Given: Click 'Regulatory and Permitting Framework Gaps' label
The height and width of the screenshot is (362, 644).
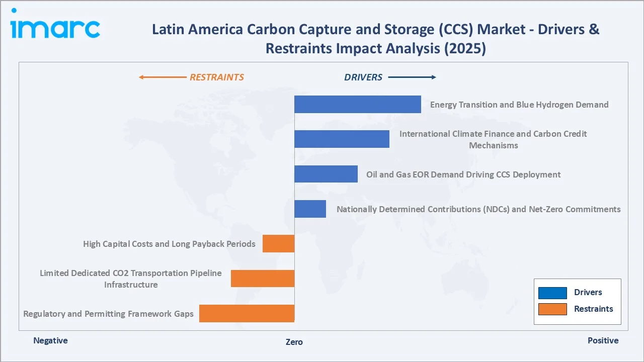Looking at the screenshot, I should click(108, 314).
